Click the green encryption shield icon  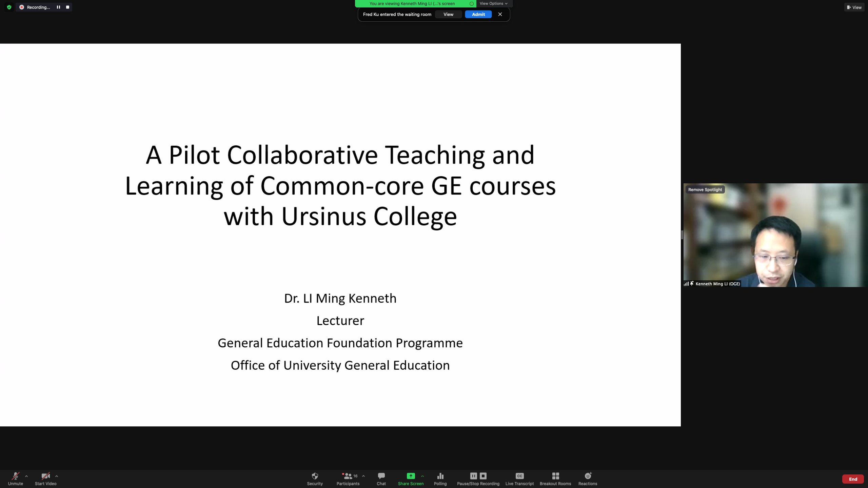(9, 7)
